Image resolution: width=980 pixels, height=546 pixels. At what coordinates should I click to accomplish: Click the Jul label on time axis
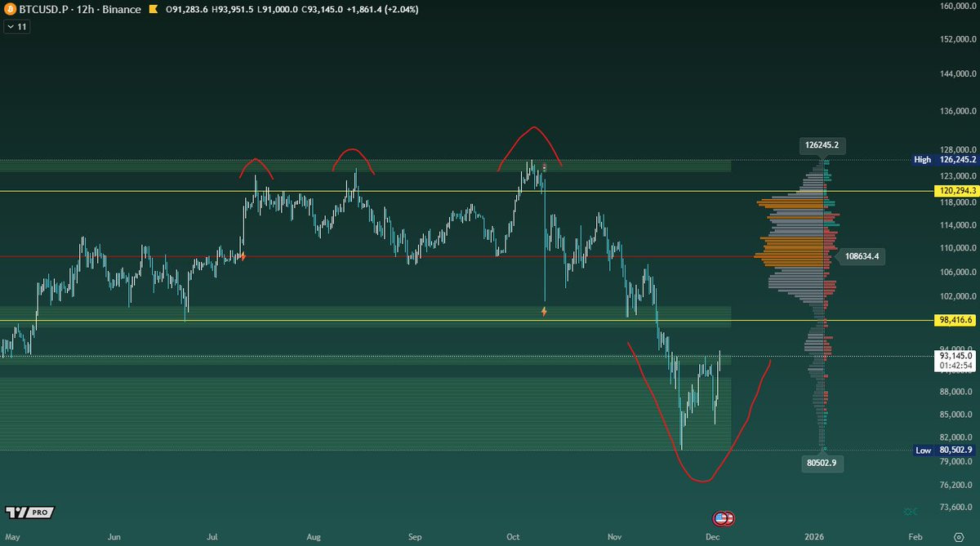pyautogui.click(x=212, y=537)
